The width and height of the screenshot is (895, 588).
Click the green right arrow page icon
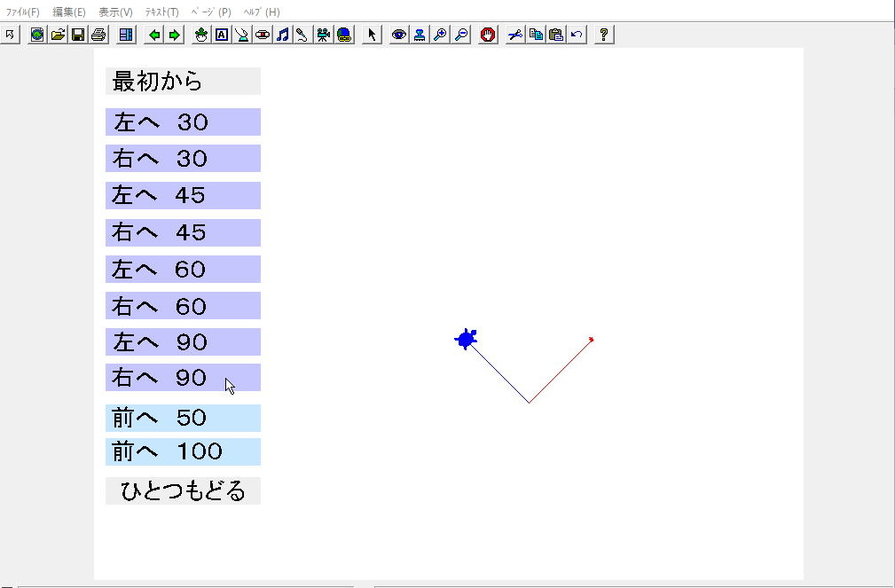point(175,35)
